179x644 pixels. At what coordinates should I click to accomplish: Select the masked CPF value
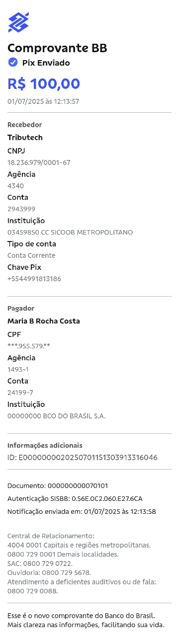pos(29,346)
